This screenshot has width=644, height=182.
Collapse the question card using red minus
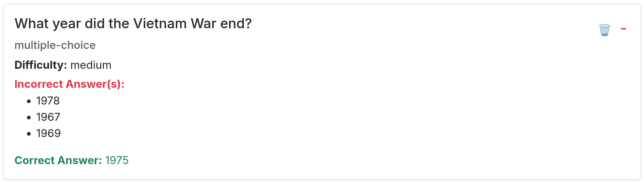coord(623,29)
